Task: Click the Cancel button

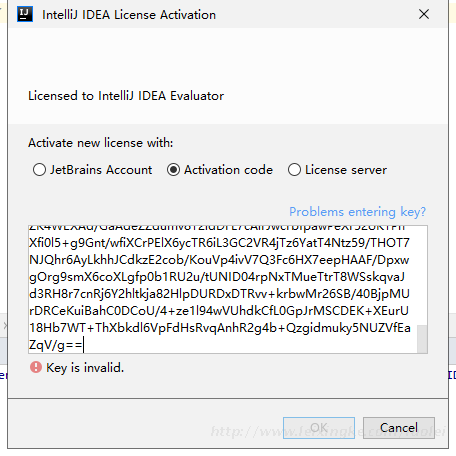Action: (x=399, y=428)
